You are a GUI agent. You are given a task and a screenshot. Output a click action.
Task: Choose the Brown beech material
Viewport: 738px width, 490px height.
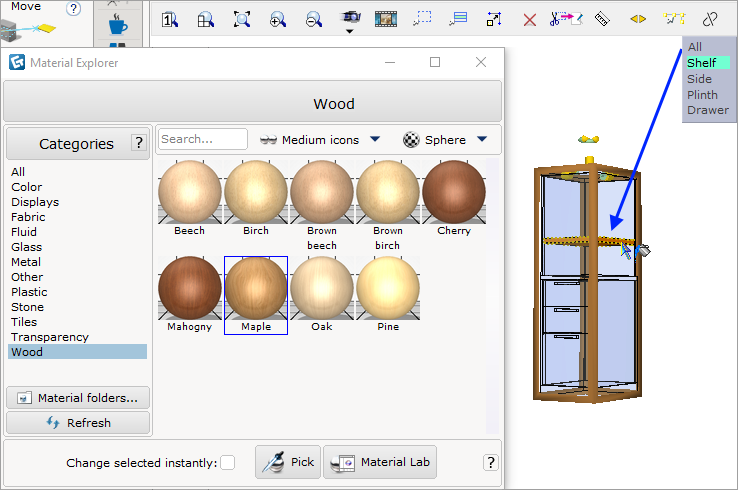coord(322,205)
